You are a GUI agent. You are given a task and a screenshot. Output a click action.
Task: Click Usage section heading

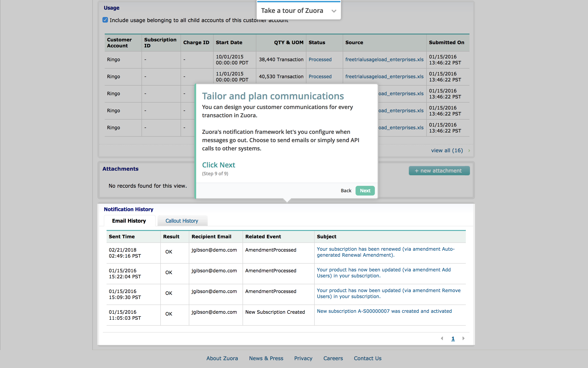(x=112, y=8)
